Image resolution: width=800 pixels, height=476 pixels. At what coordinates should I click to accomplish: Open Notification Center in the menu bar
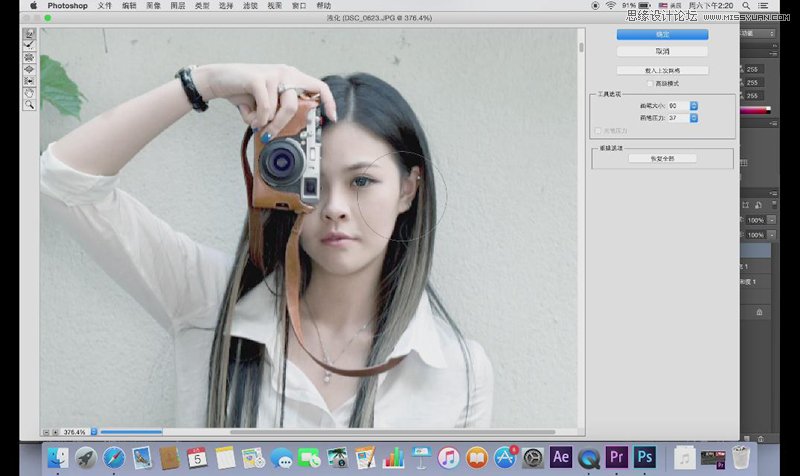point(763,6)
